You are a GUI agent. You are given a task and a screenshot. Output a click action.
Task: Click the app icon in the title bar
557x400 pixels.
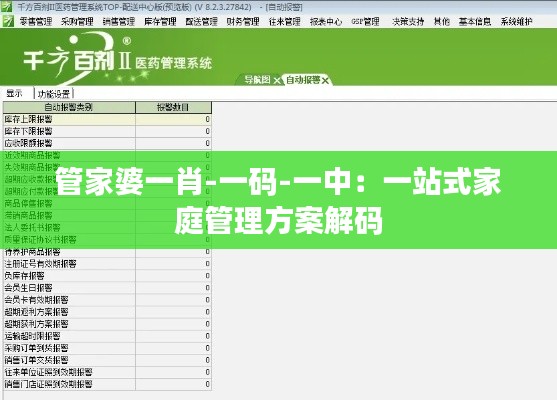(x=7, y=6)
